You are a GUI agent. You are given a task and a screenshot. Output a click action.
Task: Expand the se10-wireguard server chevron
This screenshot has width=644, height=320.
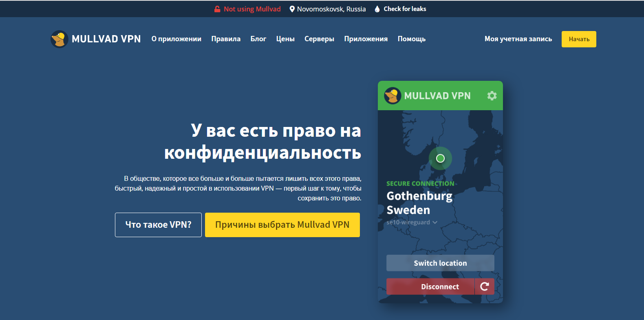[435, 222]
